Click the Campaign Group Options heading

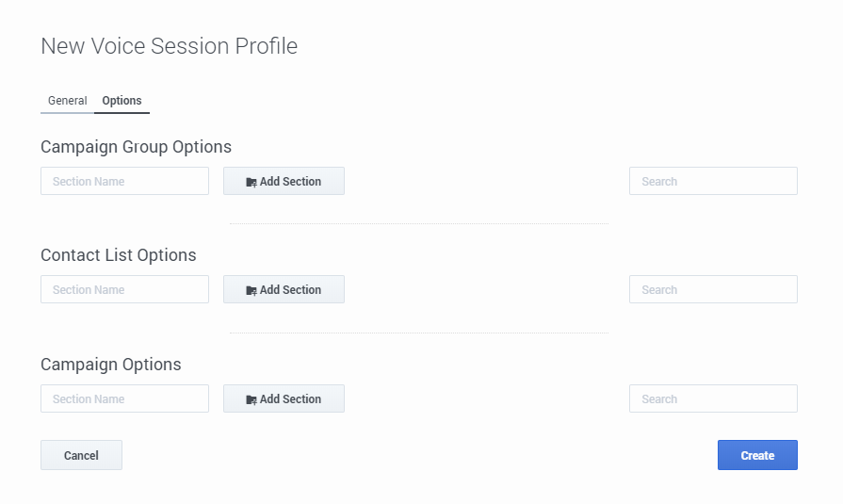tap(136, 147)
